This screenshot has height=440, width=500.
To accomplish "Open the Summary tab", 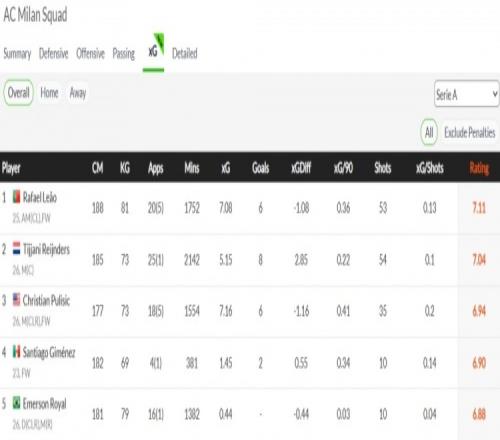I will point(17,54).
